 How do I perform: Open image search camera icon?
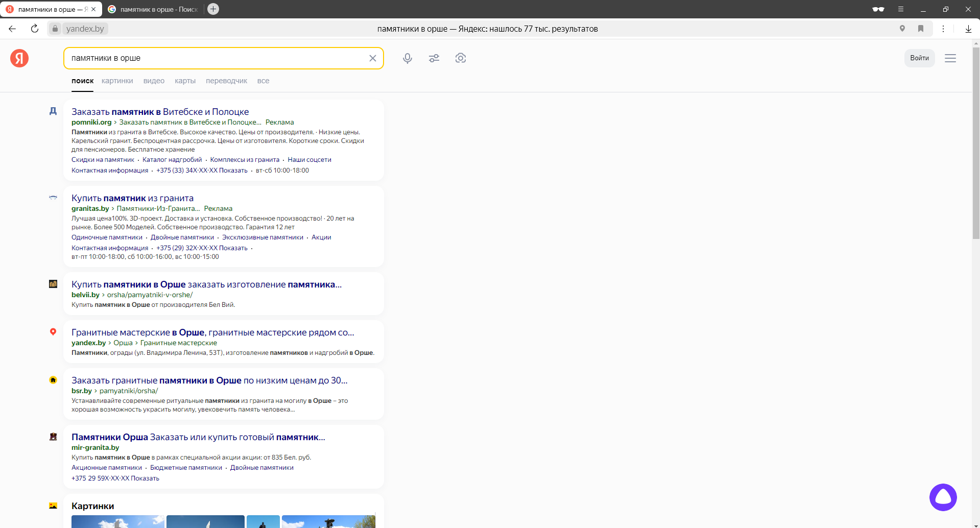(x=461, y=58)
